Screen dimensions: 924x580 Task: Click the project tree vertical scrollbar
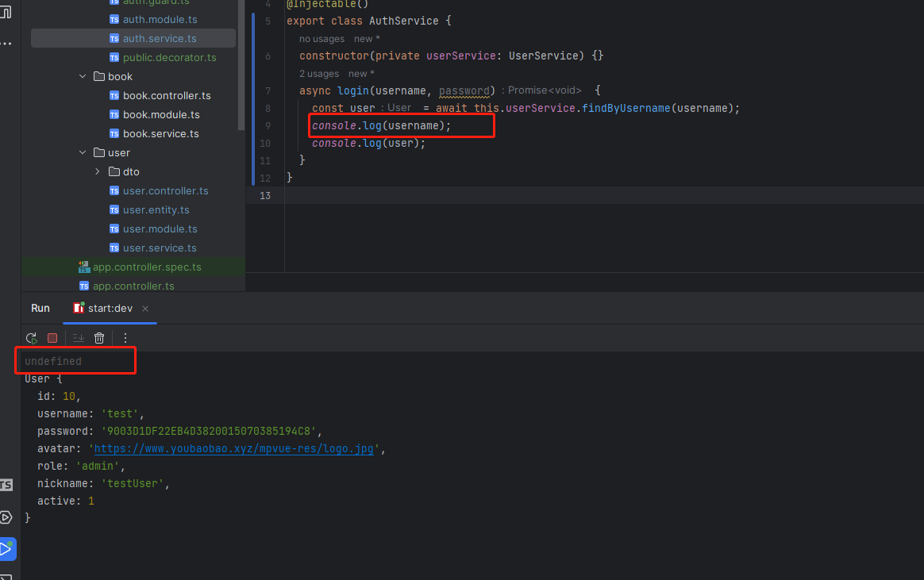tap(241, 65)
